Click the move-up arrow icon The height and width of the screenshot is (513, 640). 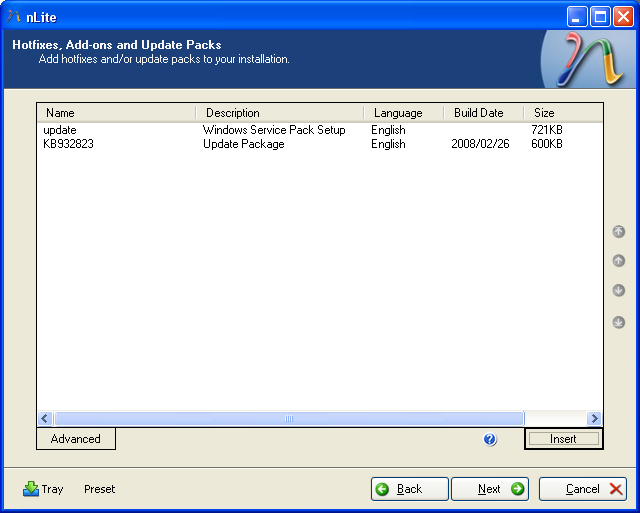click(619, 260)
